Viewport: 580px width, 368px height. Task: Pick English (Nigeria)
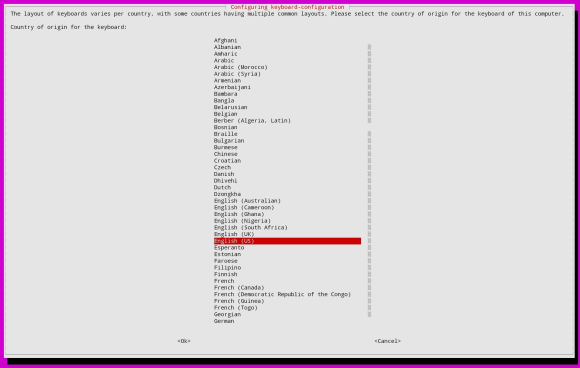[x=242, y=220]
